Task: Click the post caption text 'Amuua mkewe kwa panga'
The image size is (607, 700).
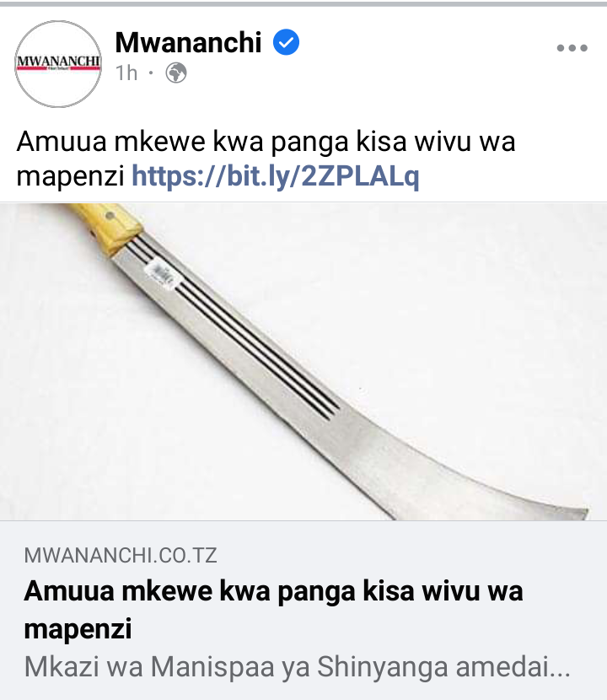Action: click(183, 142)
